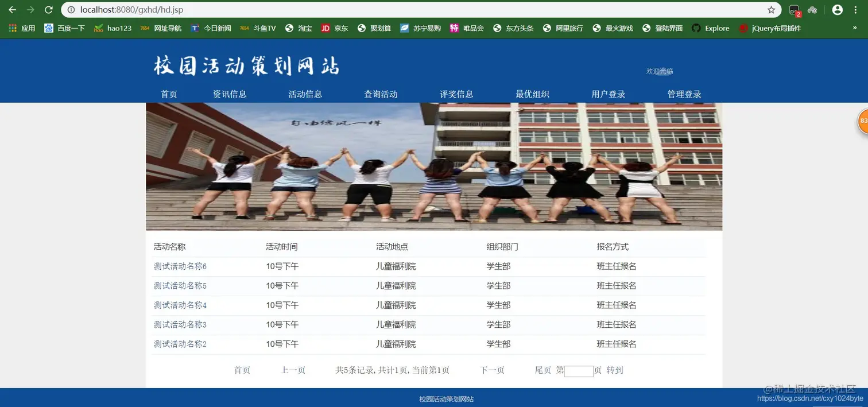Click the 转到 page jump button
Viewport: 868px width, 407px height.
point(614,370)
